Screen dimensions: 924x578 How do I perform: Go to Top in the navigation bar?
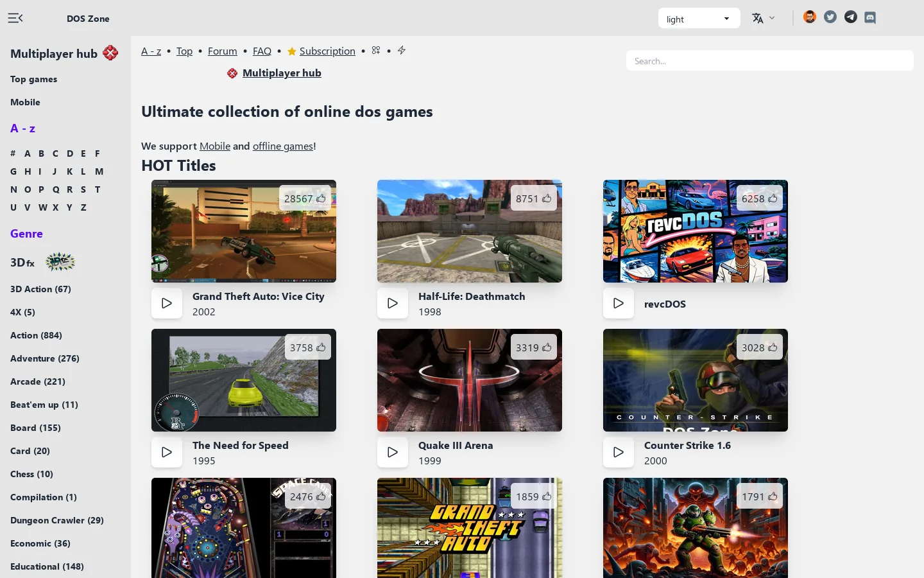coord(184,51)
